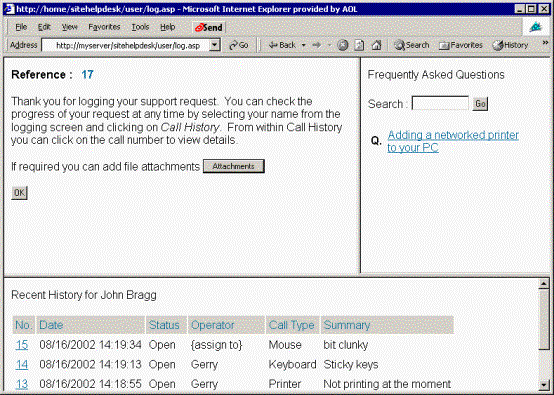Go Back in the browser toolbar
The width and height of the screenshot is (554, 395).
point(282,45)
